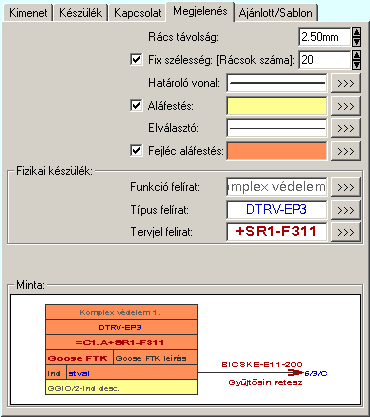Image resolution: width=370 pixels, height=417 pixels.
Task: Increase Rács távolság with up arrow
Action: point(356,32)
